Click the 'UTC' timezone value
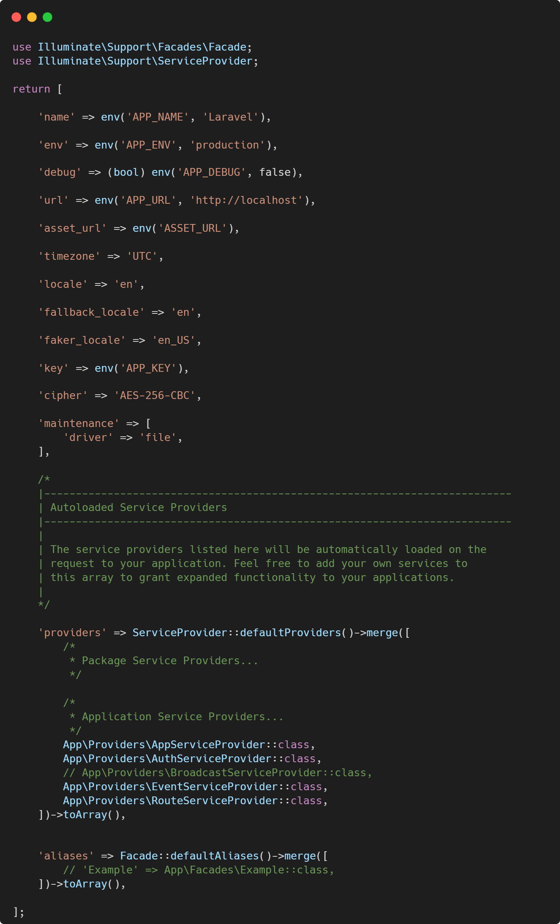This screenshot has width=560, height=924. (142, 256)
